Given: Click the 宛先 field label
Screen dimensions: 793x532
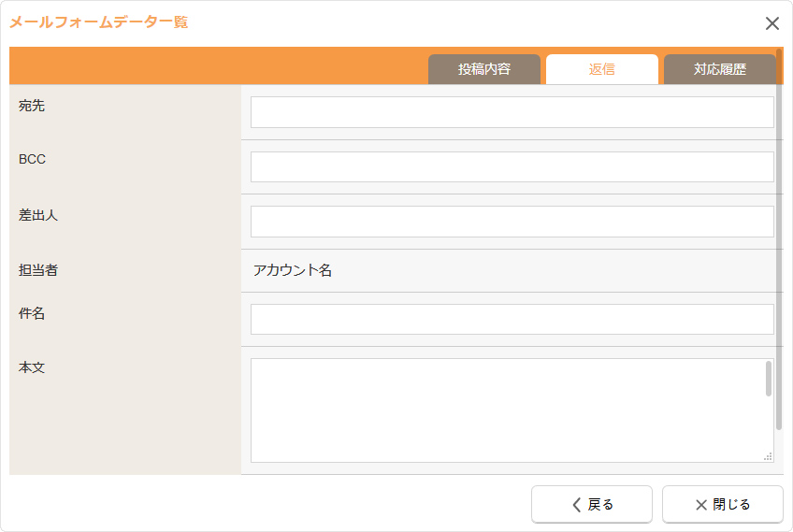Looking at the screenshot, I should point(32,106).
